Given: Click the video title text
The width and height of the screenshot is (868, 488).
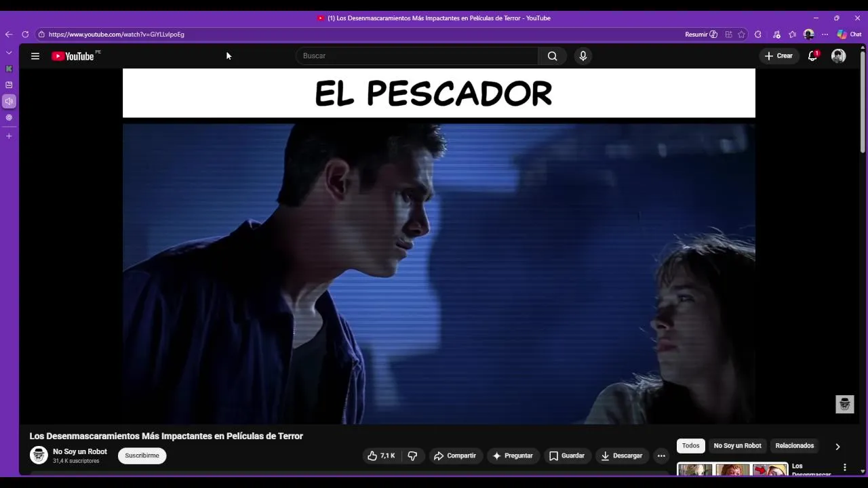Looking at the screenshot, I should point(166,436).
